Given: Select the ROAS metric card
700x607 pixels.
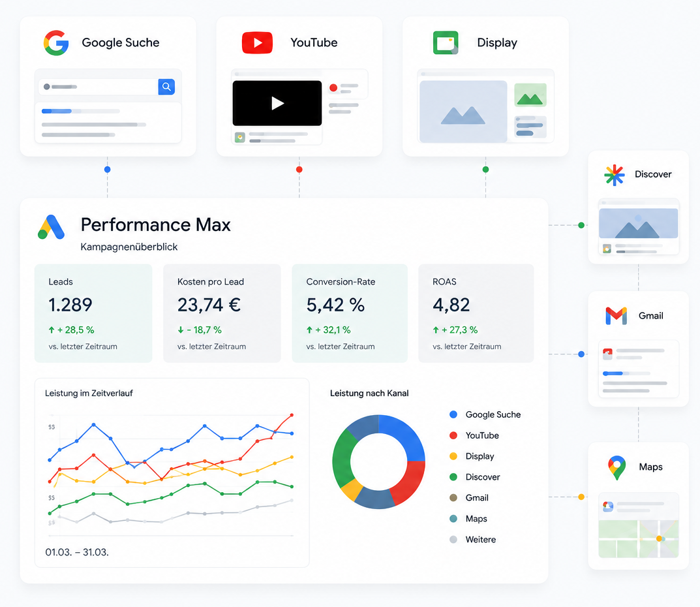Looking at the screenshot, I should [476, 313].
